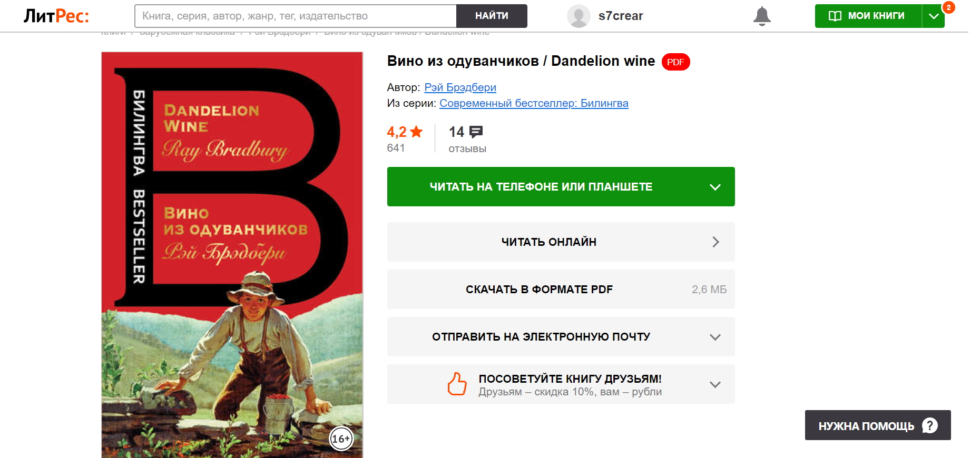This screenshot has width=980, height=458.
Task: Click the thumbs-up recommend icon
Action: 457,384
